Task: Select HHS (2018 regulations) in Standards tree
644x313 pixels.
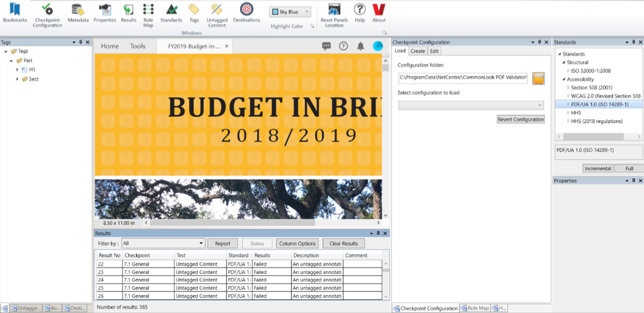Action: (597, 121)
